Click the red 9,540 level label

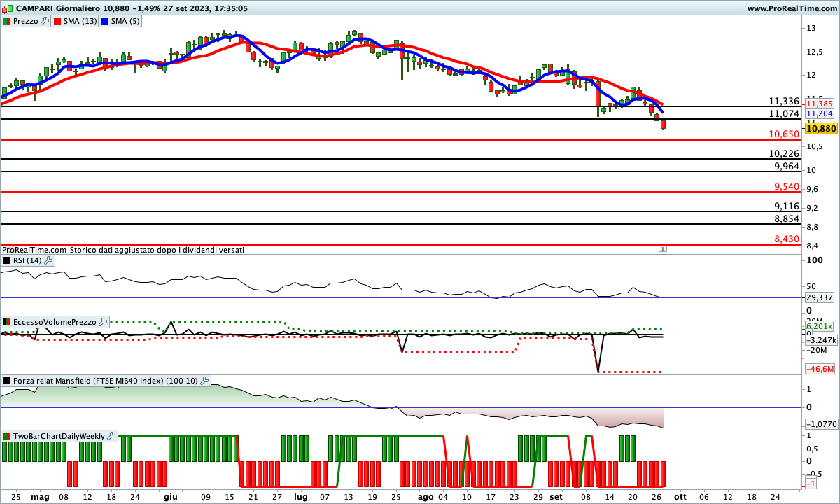pyautogui.click(x=787, y=186)
